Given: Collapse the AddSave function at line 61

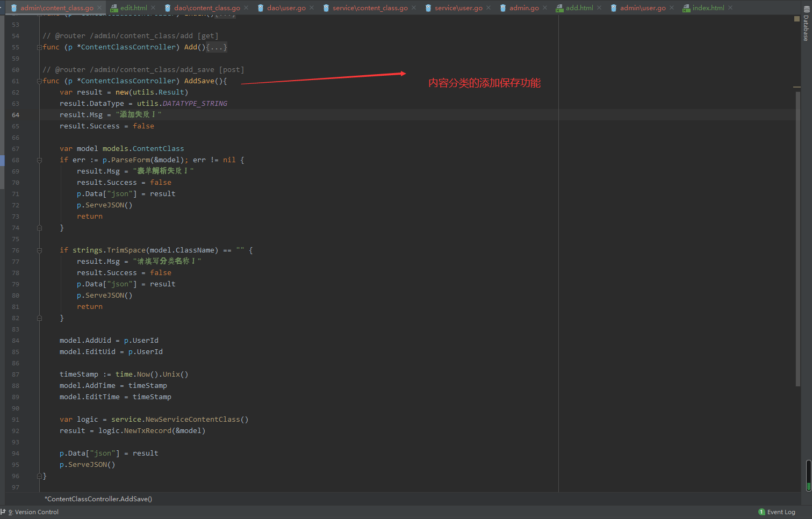Looking at the screenshot, I should [x=39, y=81].
